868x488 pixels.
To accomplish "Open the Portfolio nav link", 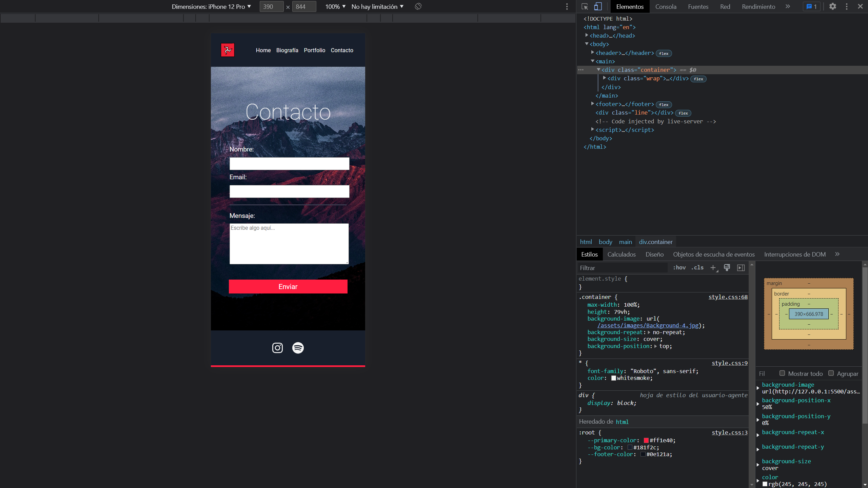I will (x=314, y=50).
